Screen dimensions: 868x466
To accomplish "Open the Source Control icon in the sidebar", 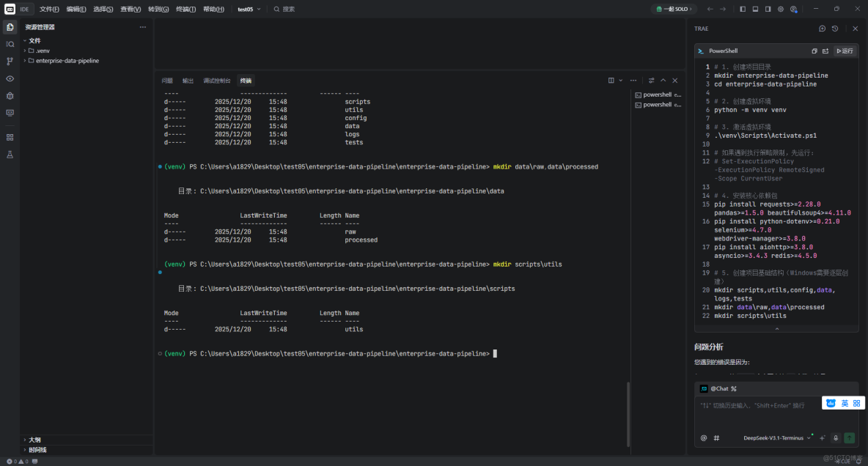I will [10, 62].
